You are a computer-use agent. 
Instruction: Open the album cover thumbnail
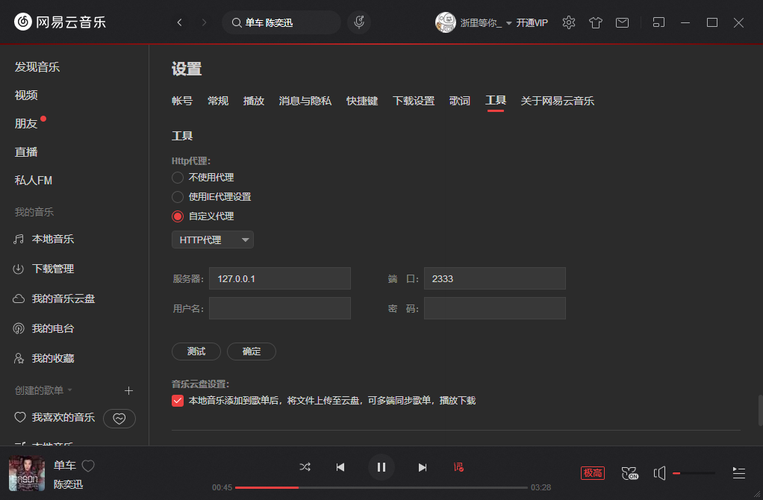pyautogui.click(x=27, y=473)
